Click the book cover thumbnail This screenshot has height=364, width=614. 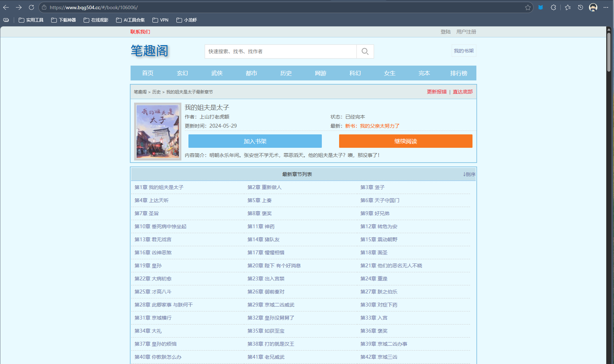[x=157, y=132]
